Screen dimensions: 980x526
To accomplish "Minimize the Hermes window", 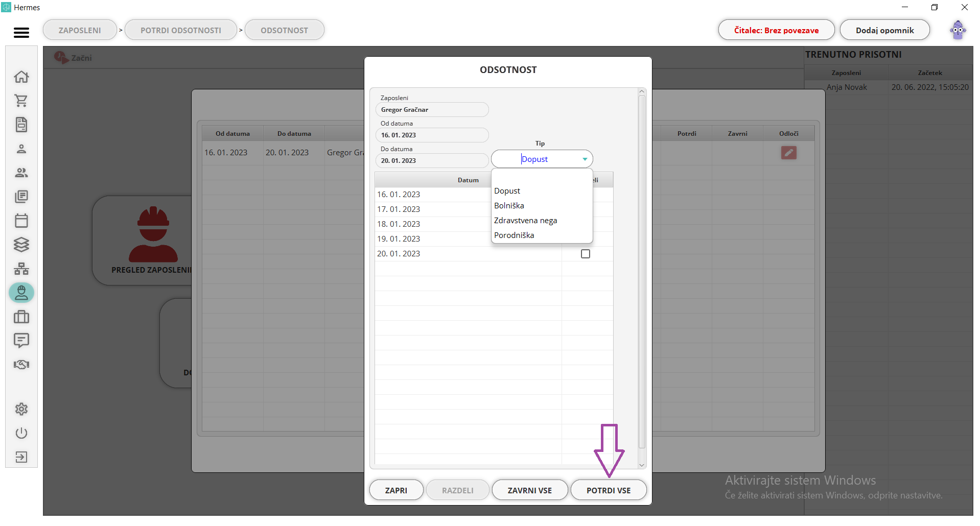I will point(905,7).
